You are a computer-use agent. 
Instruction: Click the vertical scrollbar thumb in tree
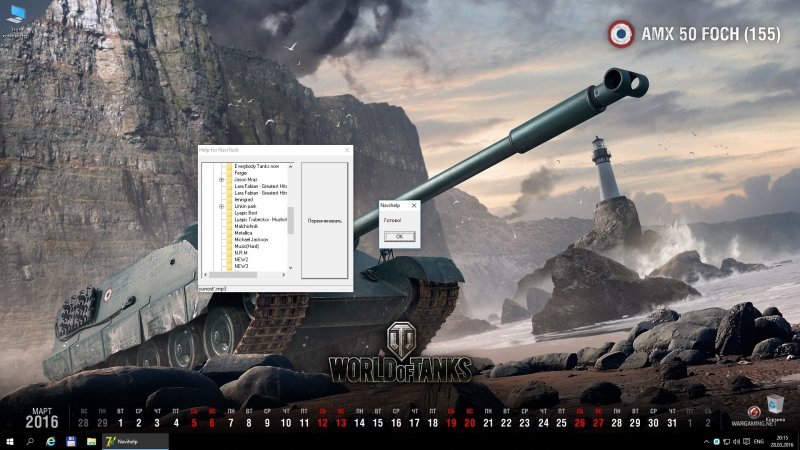tap(290, 220)
